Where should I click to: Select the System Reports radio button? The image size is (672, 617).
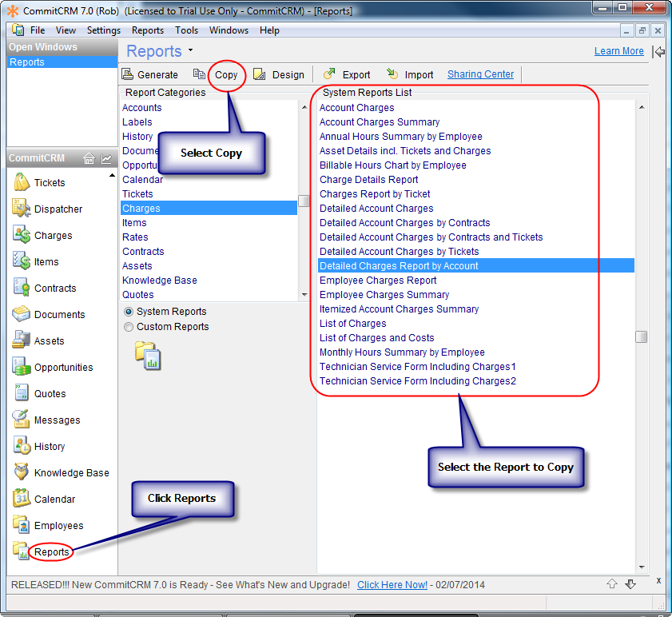click(x=129, y=312)
